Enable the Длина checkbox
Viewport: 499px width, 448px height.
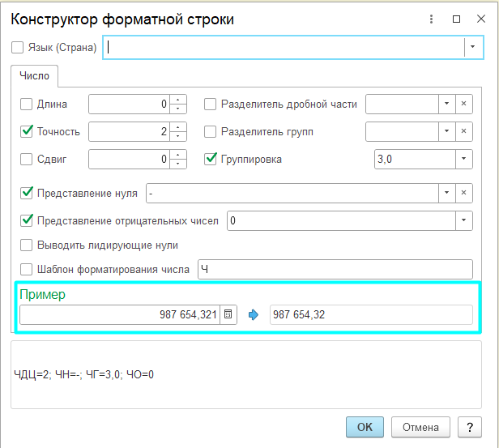click(x=27, y=105)
